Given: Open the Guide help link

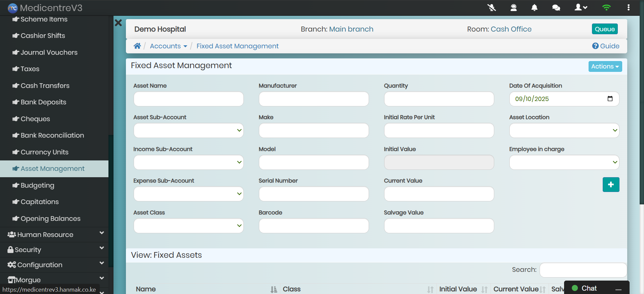Looking at the screenshot, I should pos(606,46).
